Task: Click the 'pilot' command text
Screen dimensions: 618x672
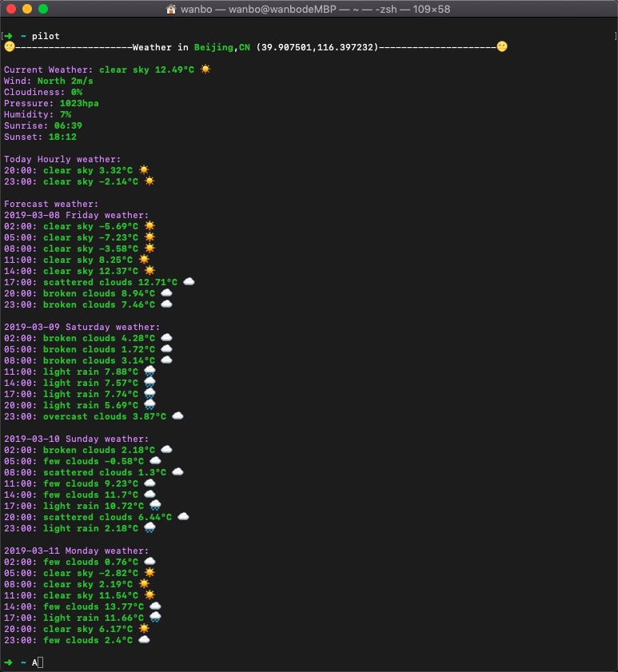Action: (x=46, y=36)
